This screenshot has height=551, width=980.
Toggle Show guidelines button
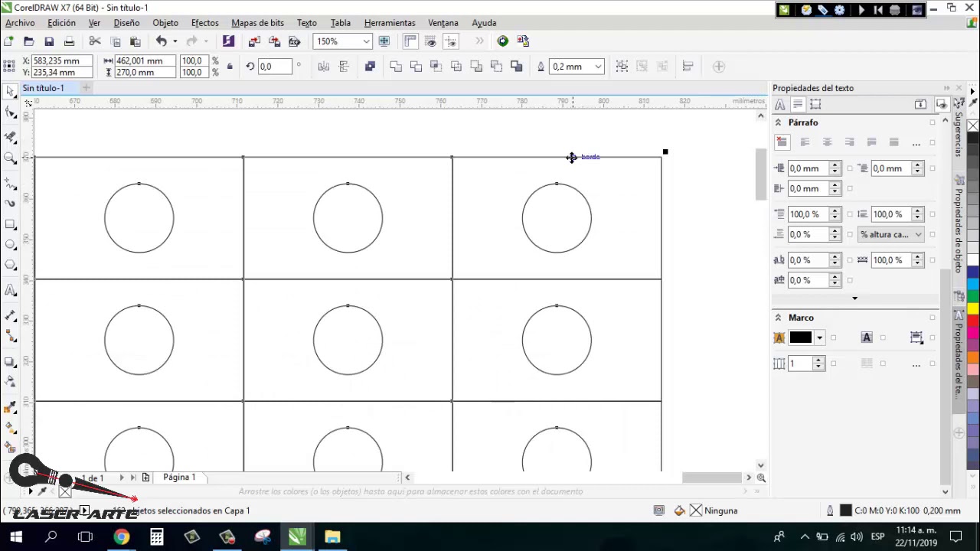(450, 41)
